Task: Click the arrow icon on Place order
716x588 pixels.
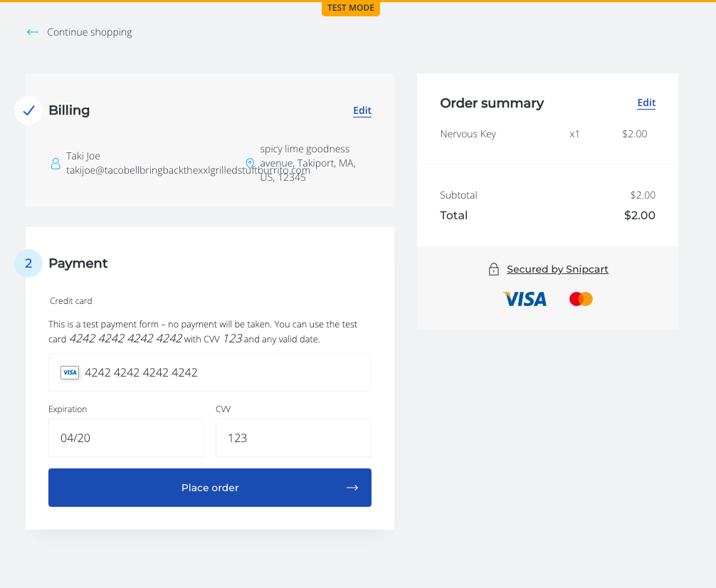Action: [352, 488]
